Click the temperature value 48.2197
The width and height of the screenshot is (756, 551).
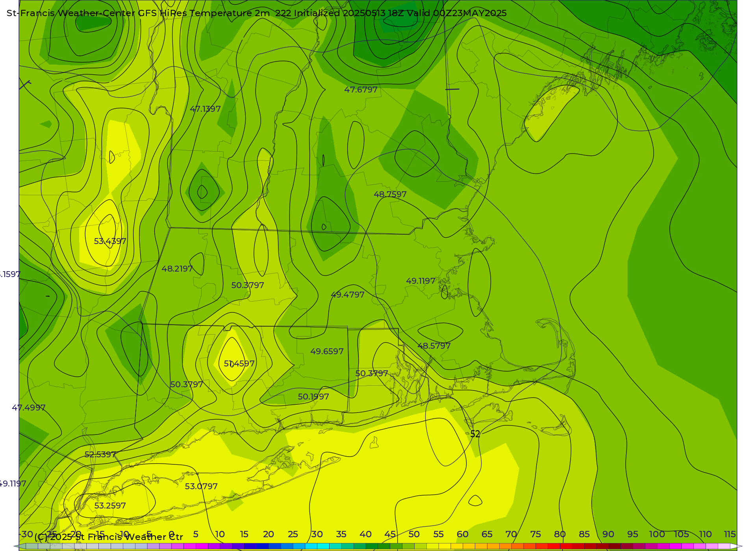(x=177, y=269)
